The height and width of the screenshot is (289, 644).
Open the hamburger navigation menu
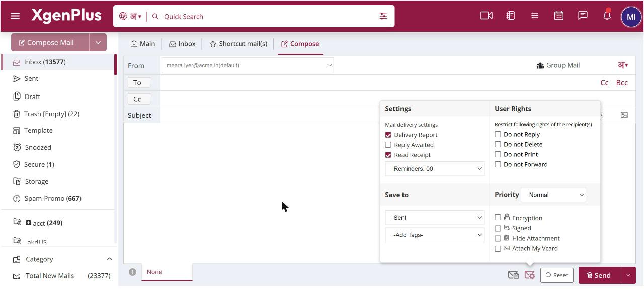pyautogui.click(x=15, y=16)
